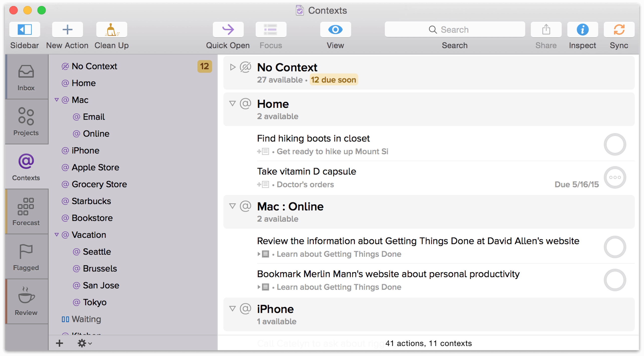Toggle completion circle for Take vitamin D capsule
Screen dimensions: 644x356
[615, 177]
